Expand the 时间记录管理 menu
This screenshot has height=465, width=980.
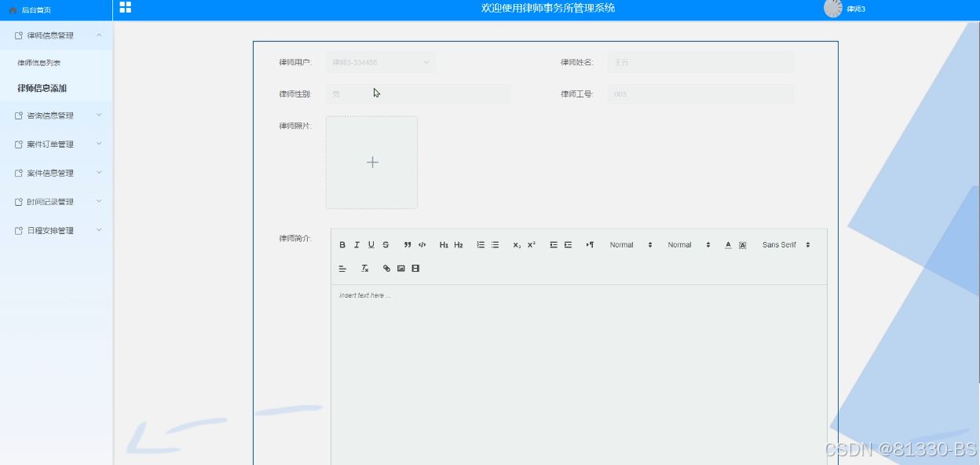pos(57,202)
